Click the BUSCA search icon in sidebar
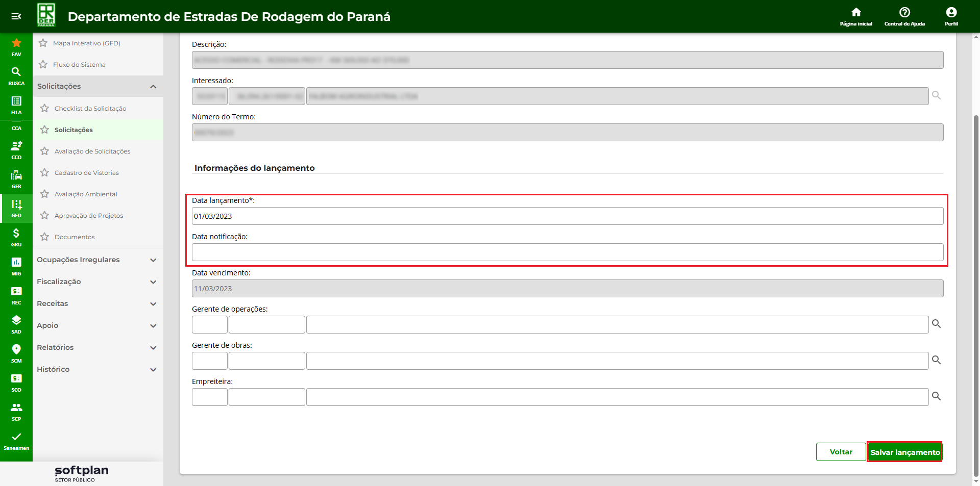 pyautogui.click(x=16, y=75)
